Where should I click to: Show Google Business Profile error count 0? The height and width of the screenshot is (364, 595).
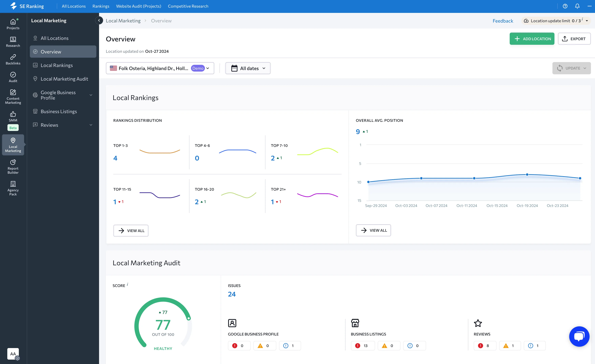coord(239,346)
